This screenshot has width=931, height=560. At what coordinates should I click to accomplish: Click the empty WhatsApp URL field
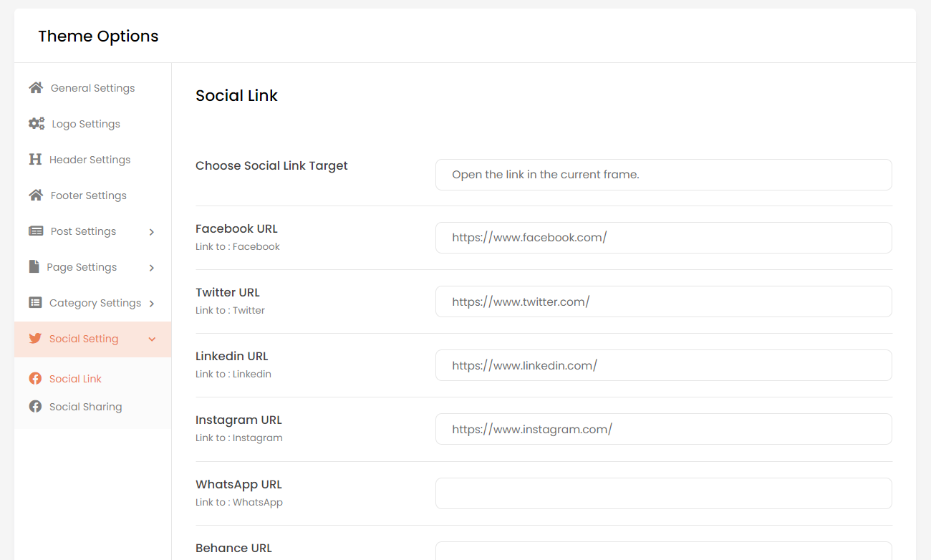point(663,493)
